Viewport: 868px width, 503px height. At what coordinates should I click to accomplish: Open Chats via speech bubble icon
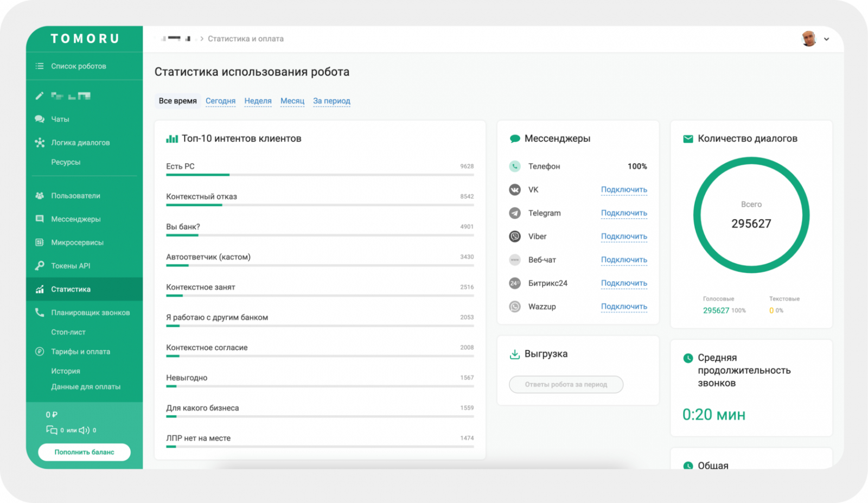coord(40,119)
